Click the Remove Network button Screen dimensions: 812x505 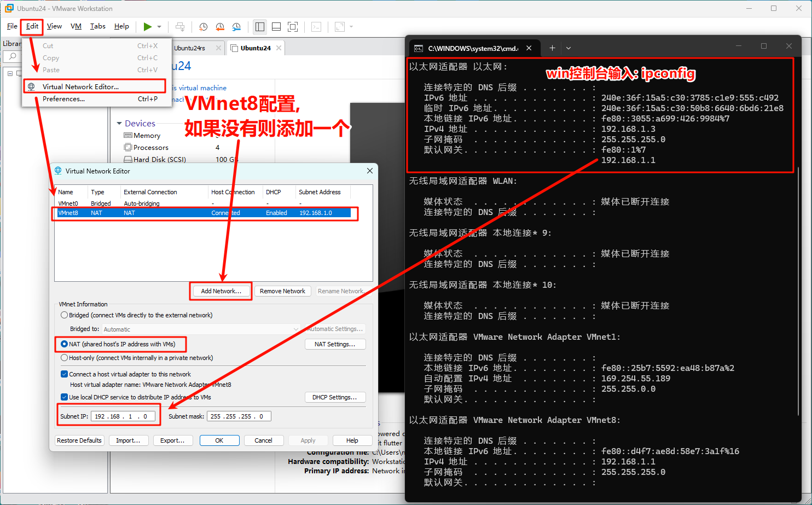coord(282,291)
